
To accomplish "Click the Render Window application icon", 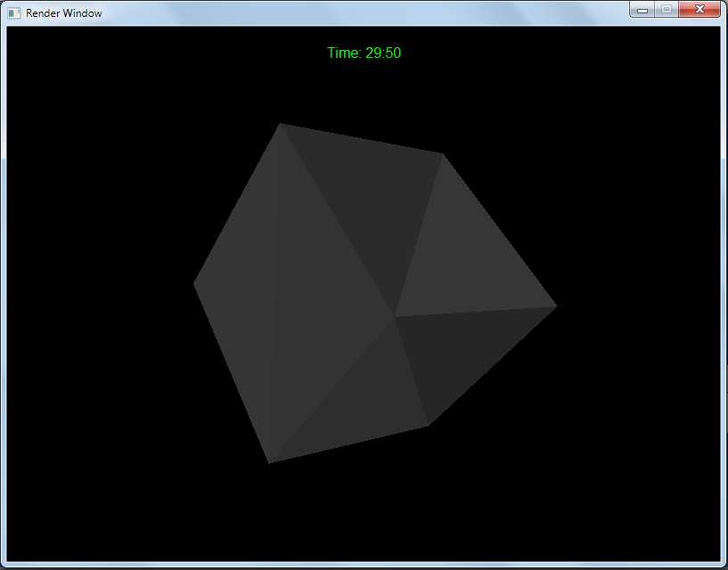I will (14, 13).
